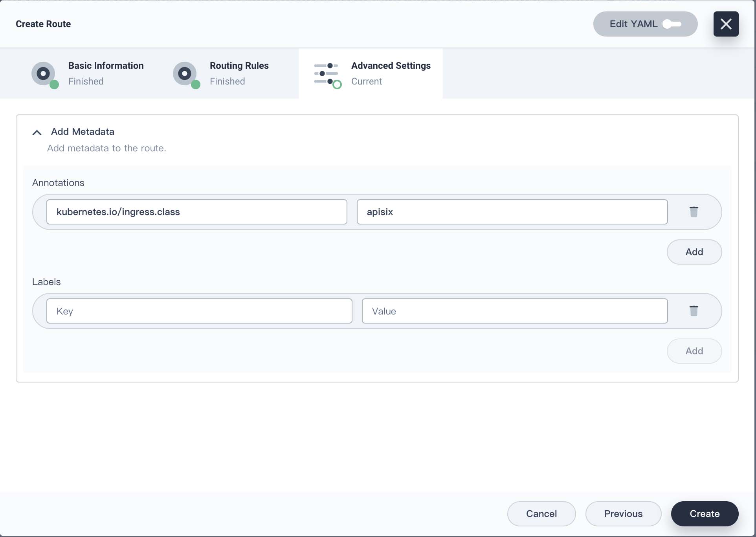Add another annotation entry
Viewport: 756px width, 537px height.
coord(694,252)
